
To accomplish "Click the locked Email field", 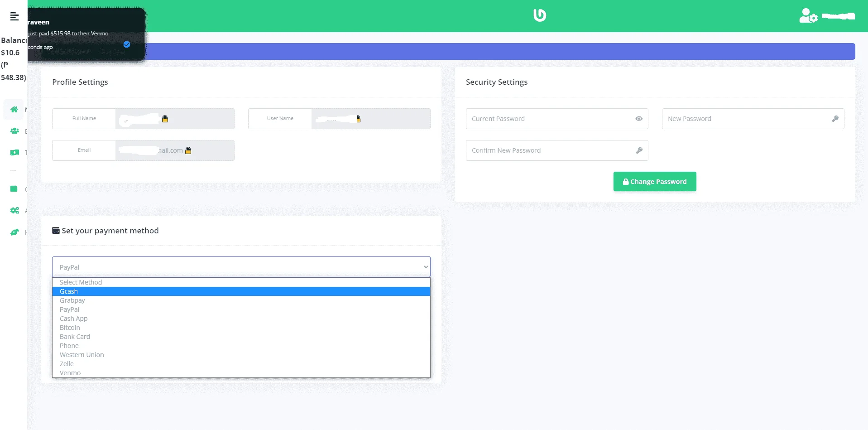I will [175, 150].
